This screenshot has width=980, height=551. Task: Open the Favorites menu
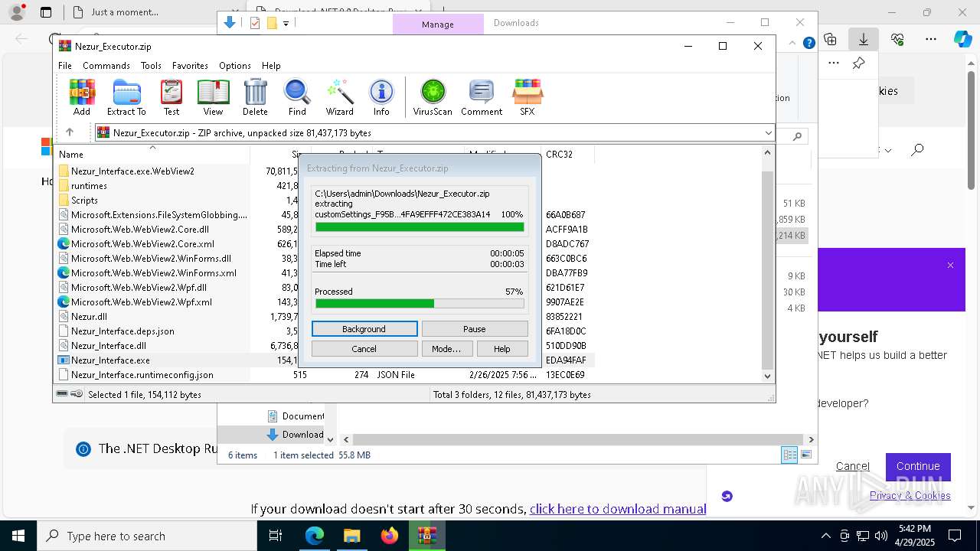click(x=190, y=66)
